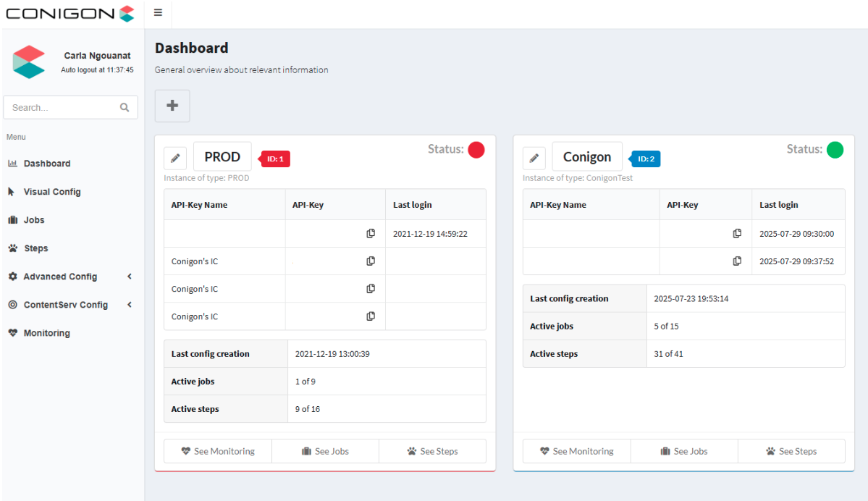Click the ID: 1 red tag

(x=274, y=159)
